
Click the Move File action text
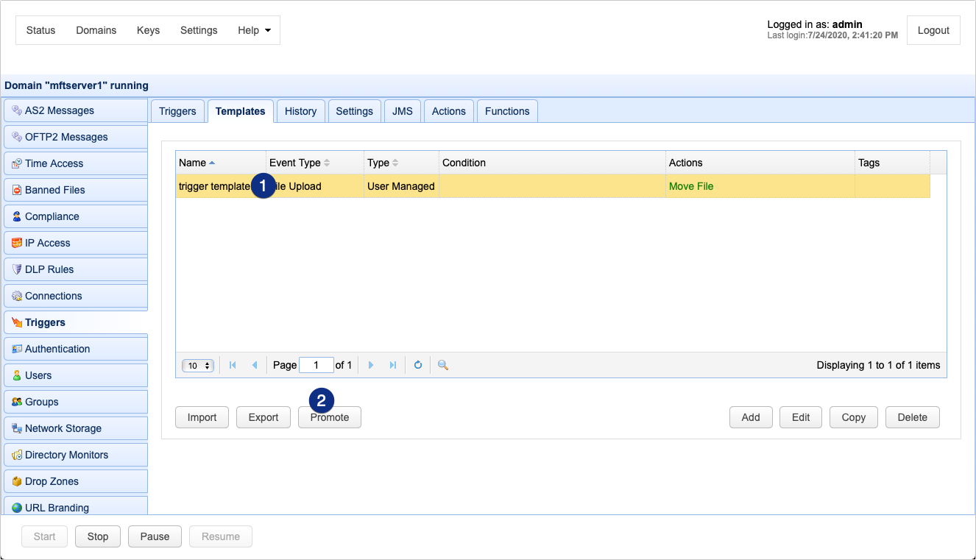coord(691,186)
